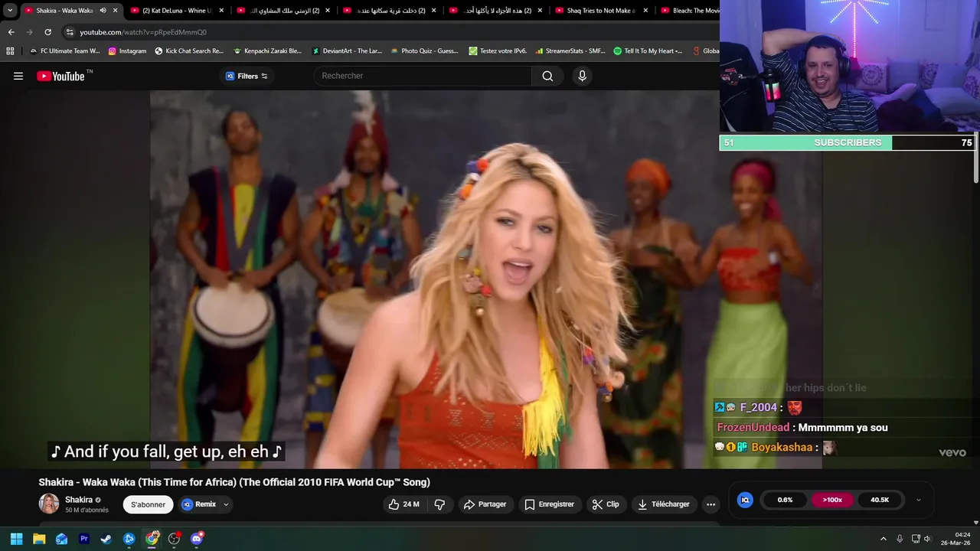The width and height of the screenshot is (980, 551).
Task: Open the DeviantArt - The Lar... bookmark
Action: tap(347, 51)
